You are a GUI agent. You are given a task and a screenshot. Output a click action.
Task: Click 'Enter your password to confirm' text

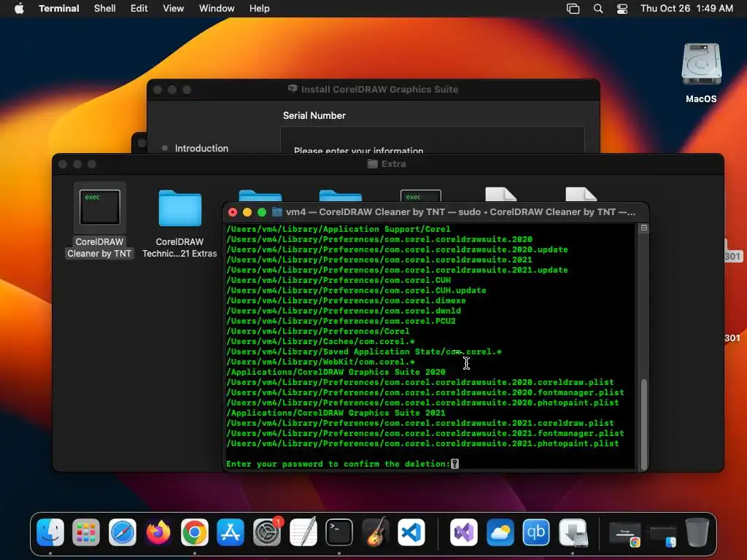(338, 464)
